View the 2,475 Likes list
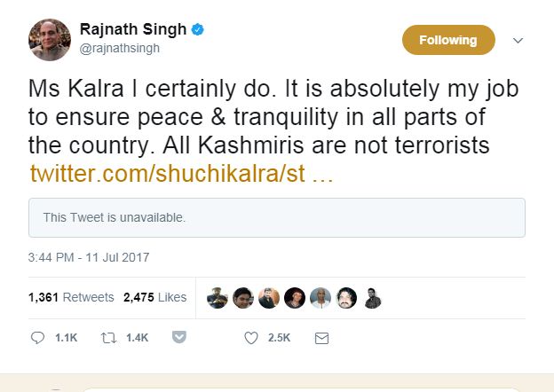Screen dimensions: 554x392 (x=154, y=297)
